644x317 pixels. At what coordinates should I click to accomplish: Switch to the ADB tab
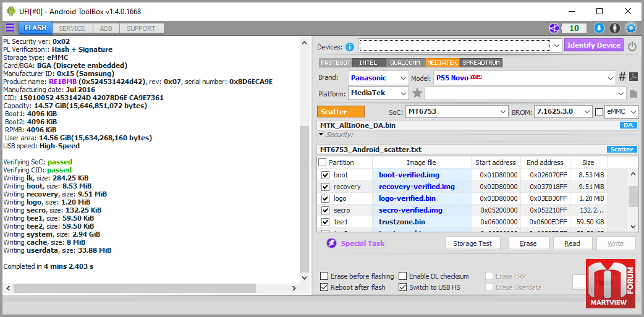(x=106, y=28)
